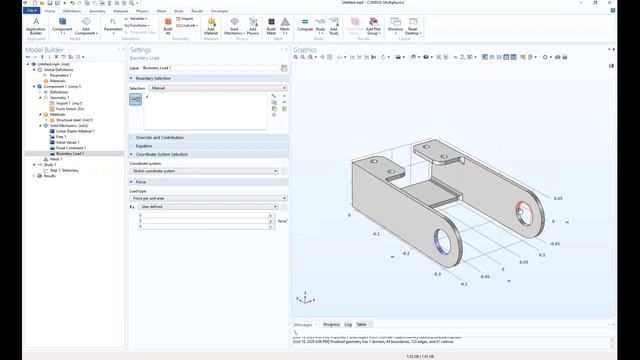
Task: Click the Undo icon in quick access toolbar
Action: tap(72, 3)
